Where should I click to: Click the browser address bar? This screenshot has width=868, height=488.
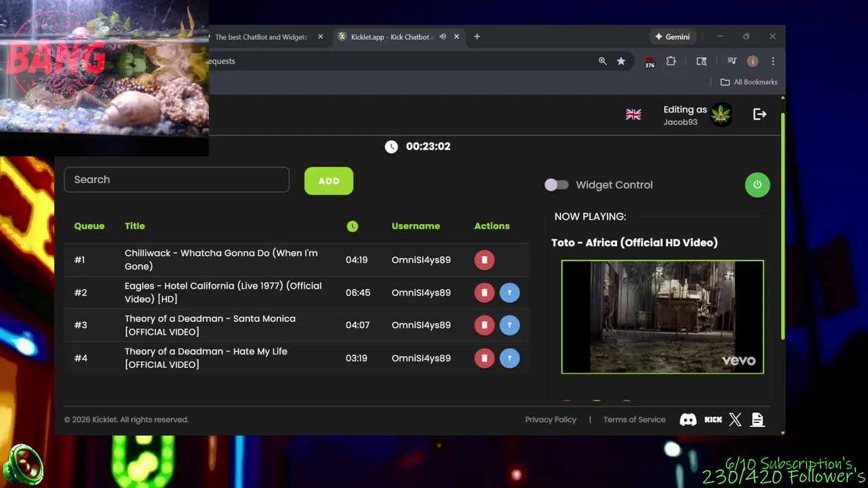400,61
